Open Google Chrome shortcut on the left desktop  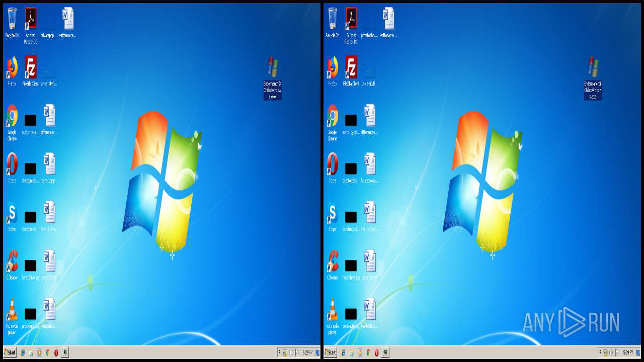[12, 122]
